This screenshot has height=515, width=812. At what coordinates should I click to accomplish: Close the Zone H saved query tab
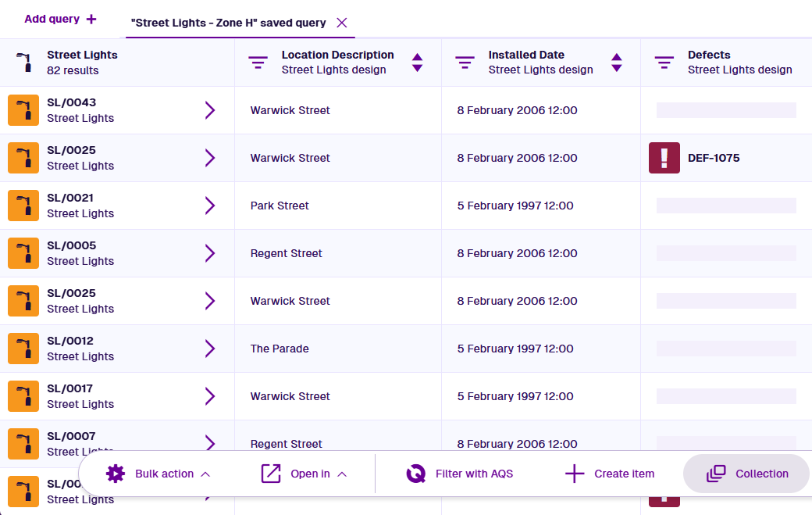[x=341, y=23]
